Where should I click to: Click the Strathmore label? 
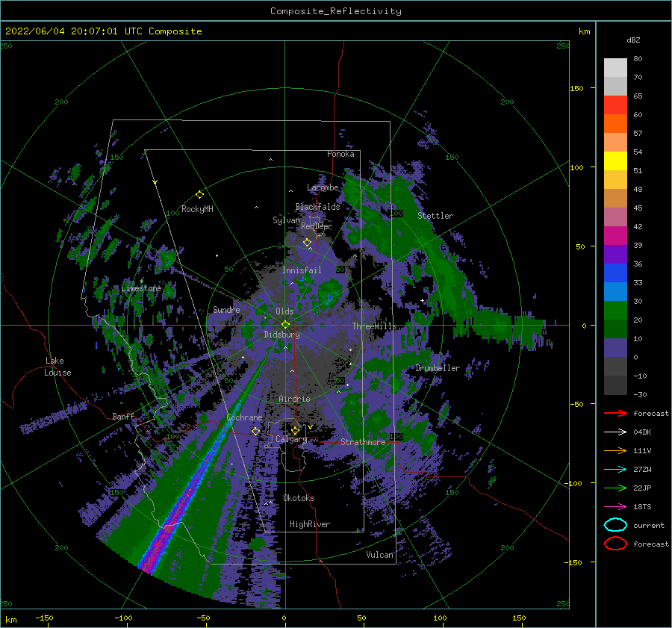363,442
